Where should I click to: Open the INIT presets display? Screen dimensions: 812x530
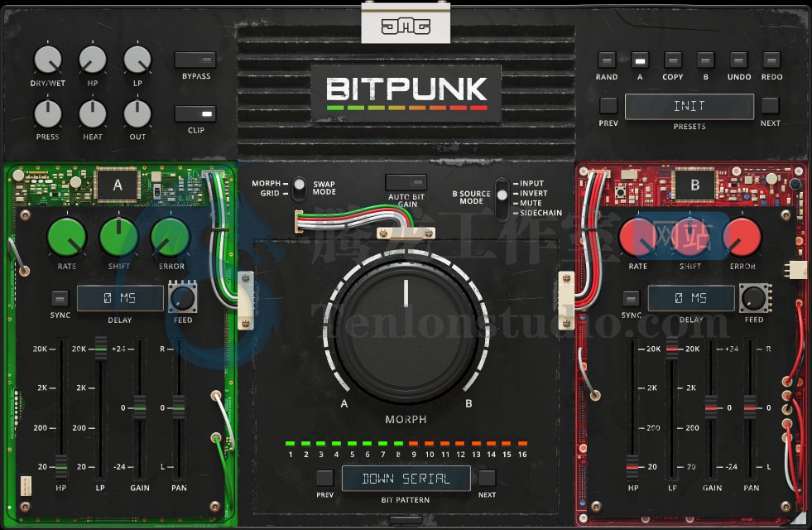point(689,106)
